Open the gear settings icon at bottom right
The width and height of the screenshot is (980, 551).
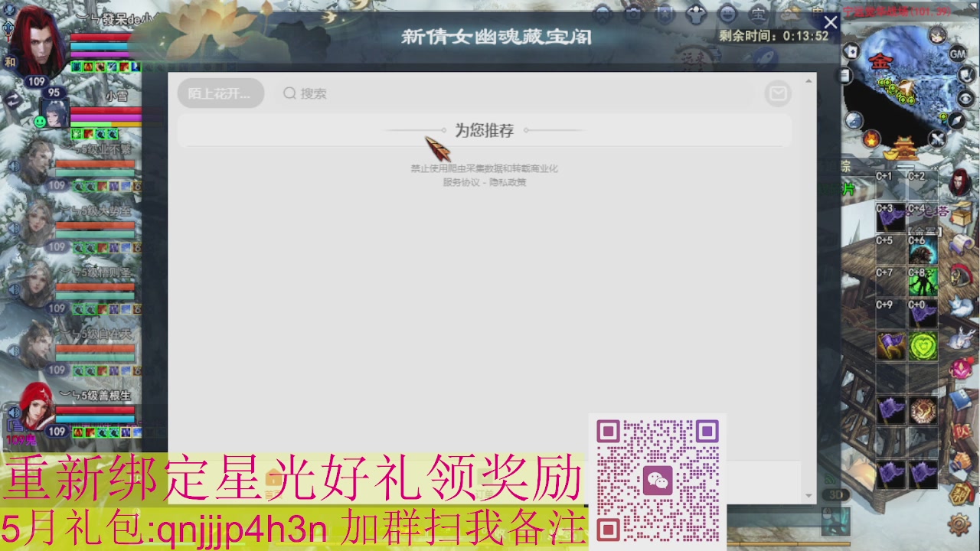click(x=959, y=524)
